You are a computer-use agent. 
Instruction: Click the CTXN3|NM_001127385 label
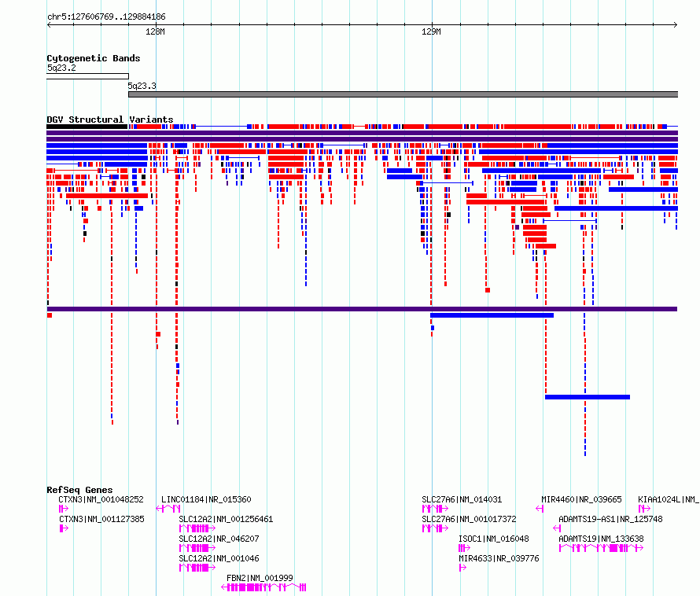pyautogui.click(x=101, y=519)
